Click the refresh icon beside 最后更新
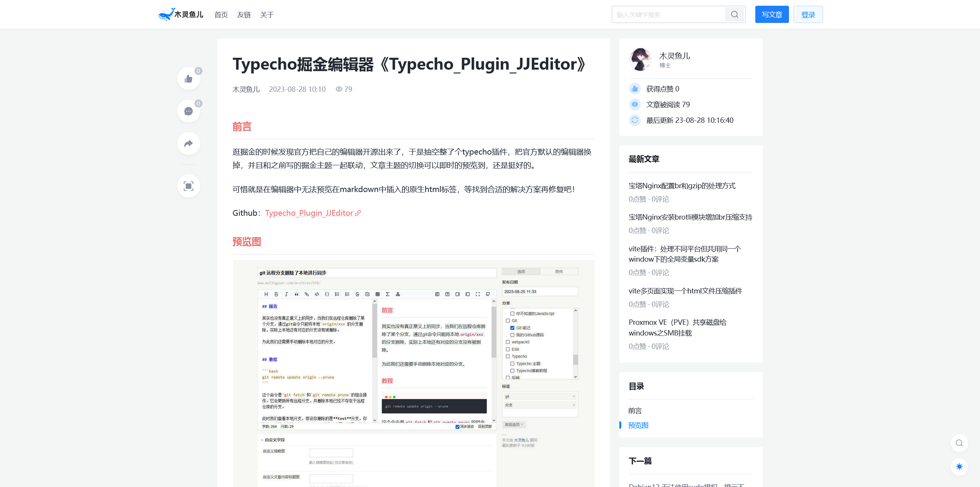 [x=634, y=120]
